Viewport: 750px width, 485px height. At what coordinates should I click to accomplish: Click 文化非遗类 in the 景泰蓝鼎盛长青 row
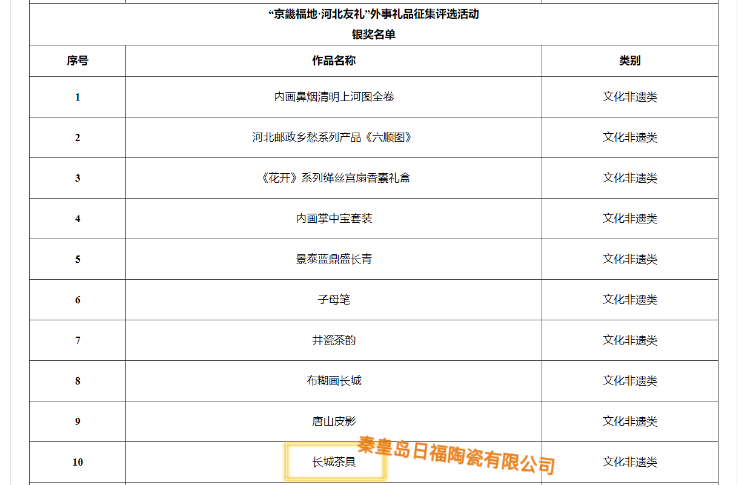pyautogui.click(x=629, y=259)
